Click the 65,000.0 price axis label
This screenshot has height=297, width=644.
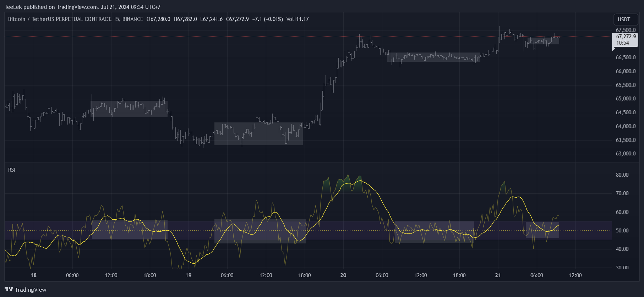tap(626, 99)
